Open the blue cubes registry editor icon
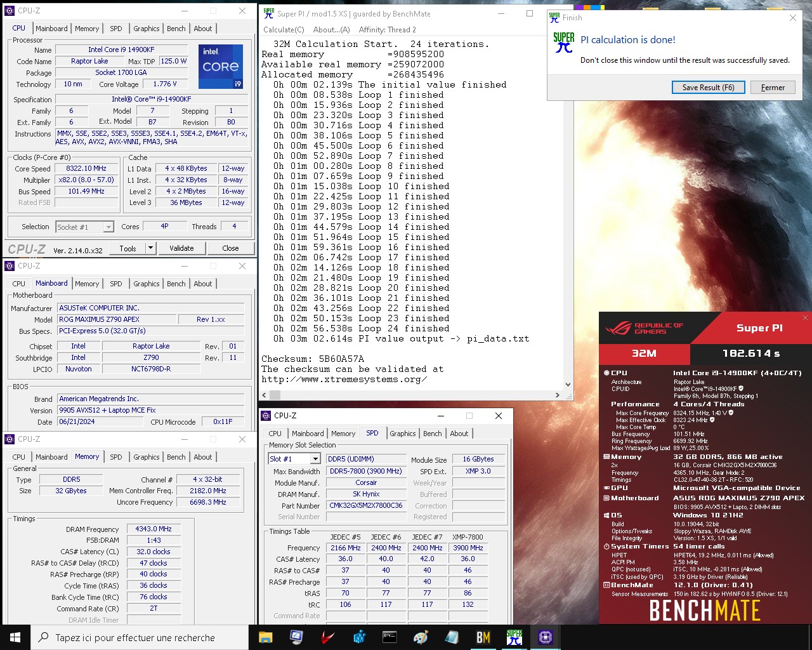Image resolution: width=812 pixels, height=650 pixels. pyautogui.click(x=359, y=637)
